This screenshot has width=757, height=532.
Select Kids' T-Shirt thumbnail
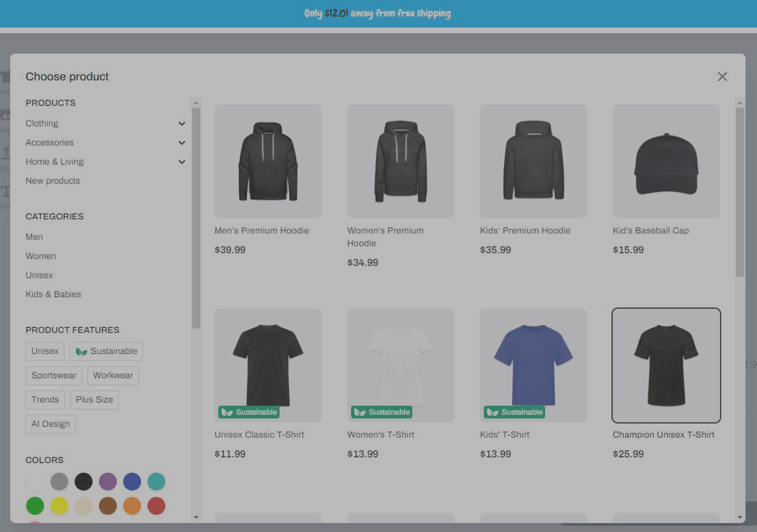coord(534,365)
